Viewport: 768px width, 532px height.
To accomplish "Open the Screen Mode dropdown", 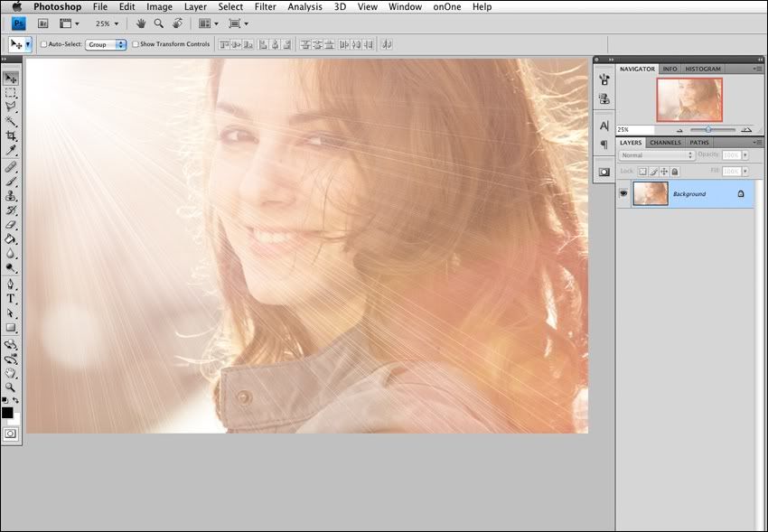I will [x=239, y=23].
